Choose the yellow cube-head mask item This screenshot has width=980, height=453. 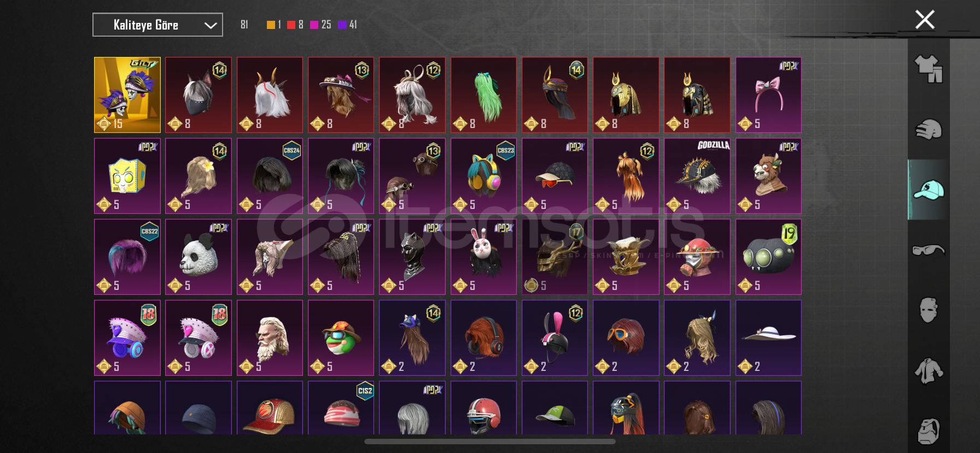[x=127, y=176]
